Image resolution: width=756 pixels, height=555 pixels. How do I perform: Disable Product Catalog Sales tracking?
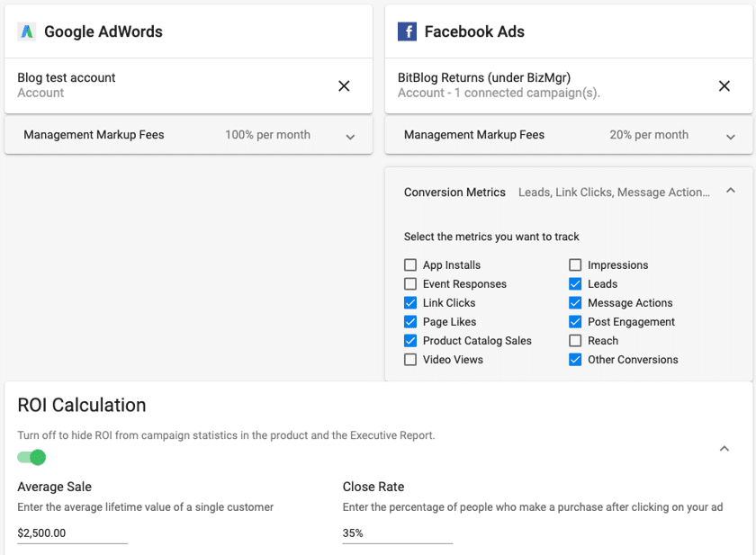[x=410, y=341]
